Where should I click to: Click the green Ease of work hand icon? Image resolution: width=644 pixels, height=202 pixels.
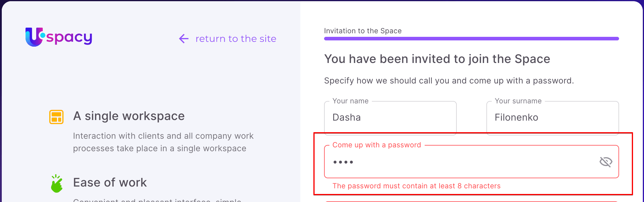(x=57, y=183)
